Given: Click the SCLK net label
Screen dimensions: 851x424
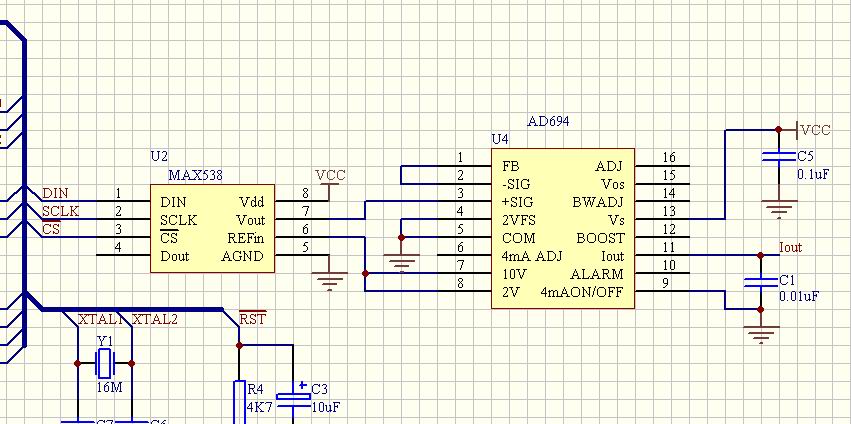Looking at the screenshot, I should click(x=61, y=211).
